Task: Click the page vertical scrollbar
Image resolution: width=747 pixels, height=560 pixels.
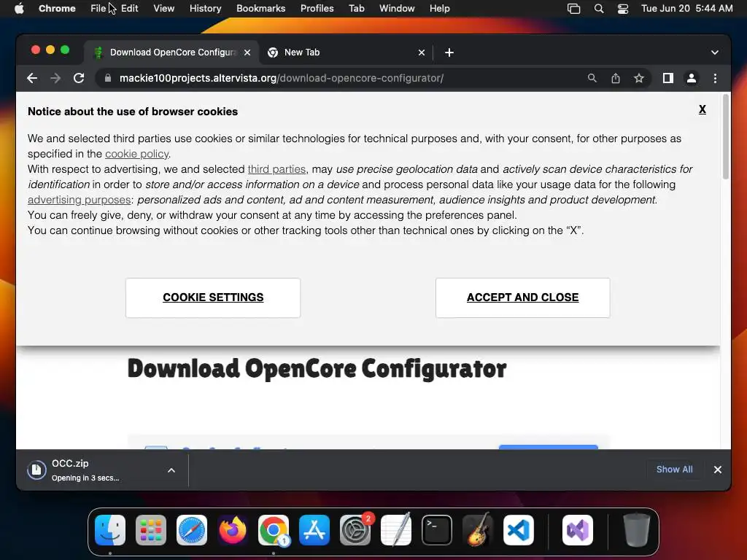Action: pos(726,136)
